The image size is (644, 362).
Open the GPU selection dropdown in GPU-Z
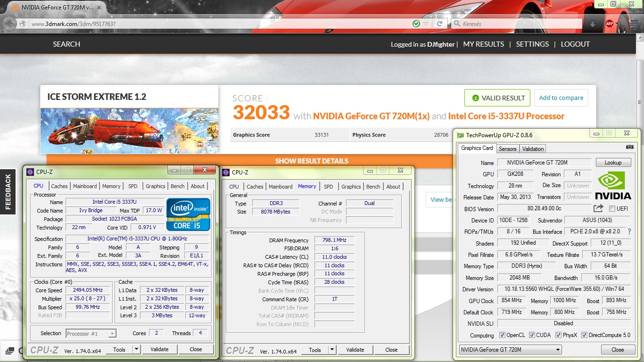coord(510,350)
